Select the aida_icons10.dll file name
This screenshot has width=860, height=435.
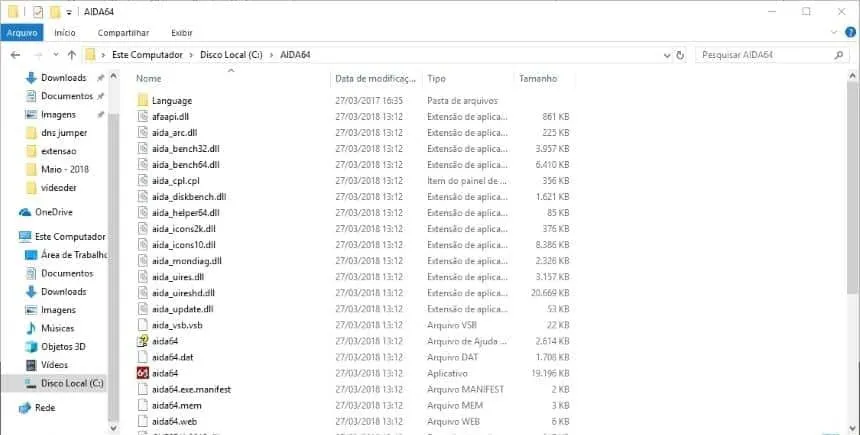pos(184,245)
